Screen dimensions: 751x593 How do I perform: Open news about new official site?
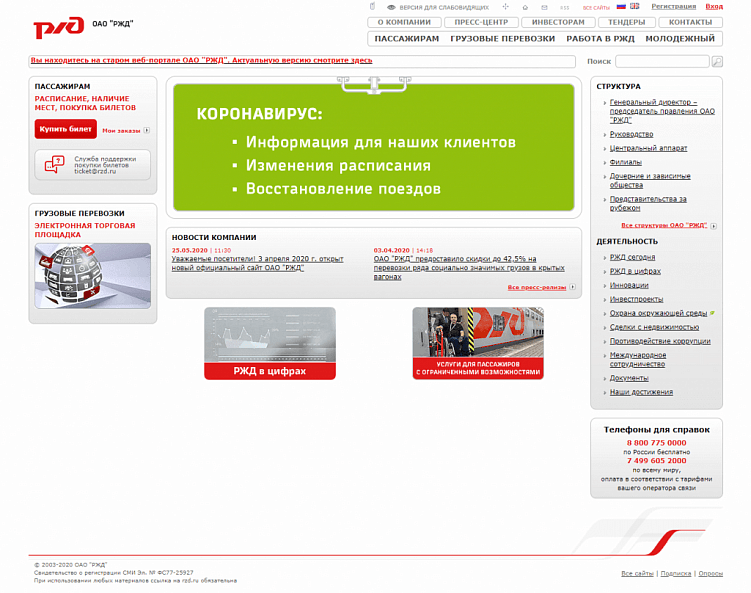click(x=258, y=263)
